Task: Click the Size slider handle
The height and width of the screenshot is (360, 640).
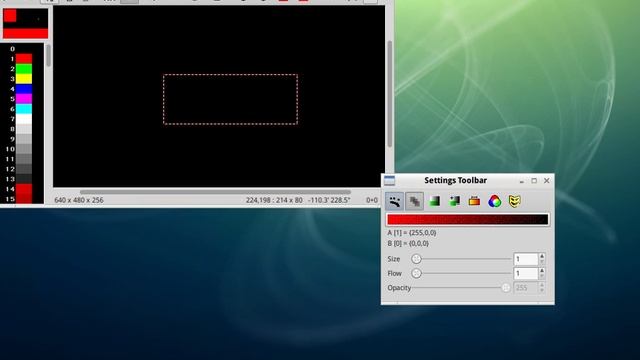Action: click(x=416, y=259)
